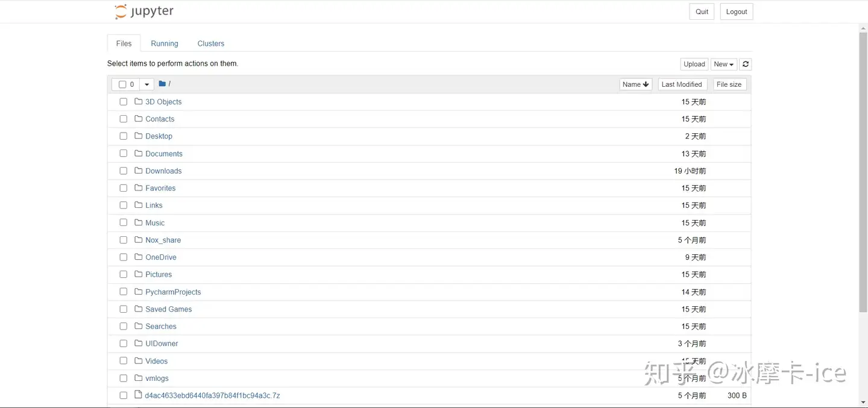Refresh the notebook file list

click(746, 64)
